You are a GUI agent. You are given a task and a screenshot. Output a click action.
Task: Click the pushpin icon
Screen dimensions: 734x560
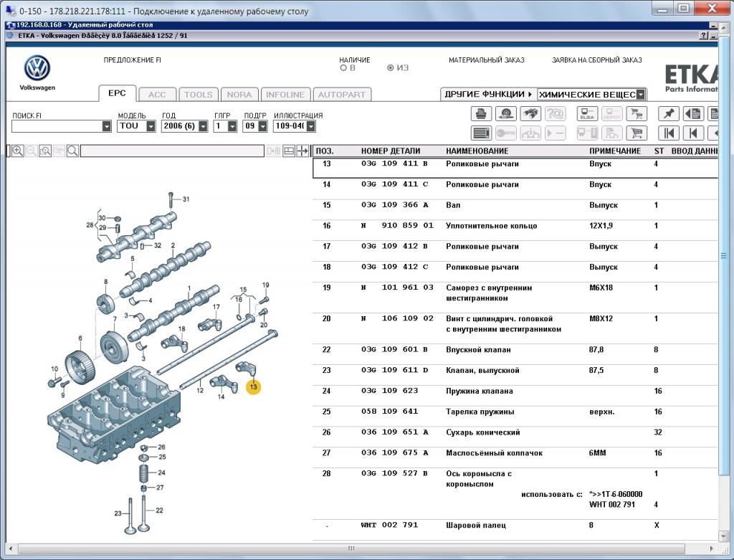pos(669,114)
